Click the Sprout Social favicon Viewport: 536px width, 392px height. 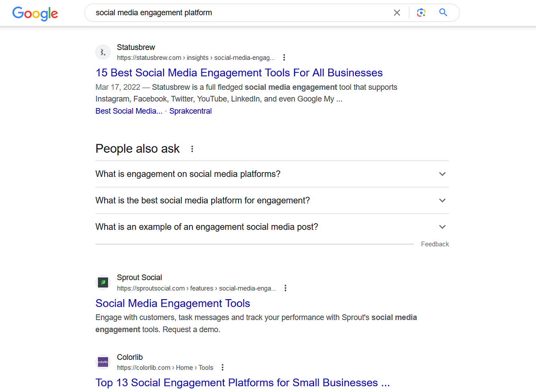pyautogui.click(x=103, y=283)
